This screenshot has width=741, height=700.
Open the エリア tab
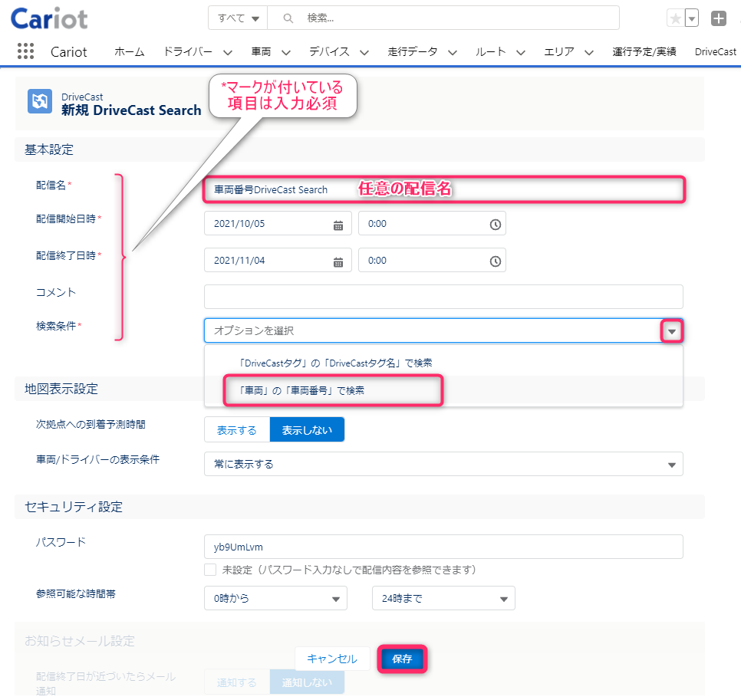[558, 51]
